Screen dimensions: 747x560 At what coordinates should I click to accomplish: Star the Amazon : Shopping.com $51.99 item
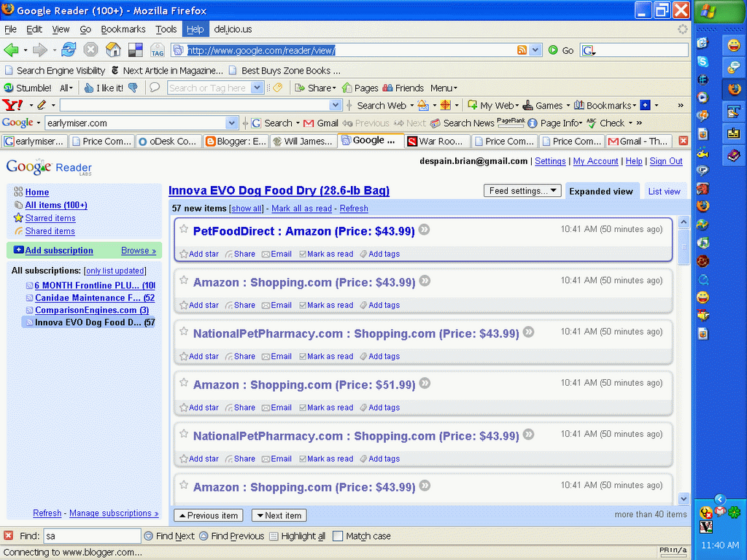coord(184,382)
